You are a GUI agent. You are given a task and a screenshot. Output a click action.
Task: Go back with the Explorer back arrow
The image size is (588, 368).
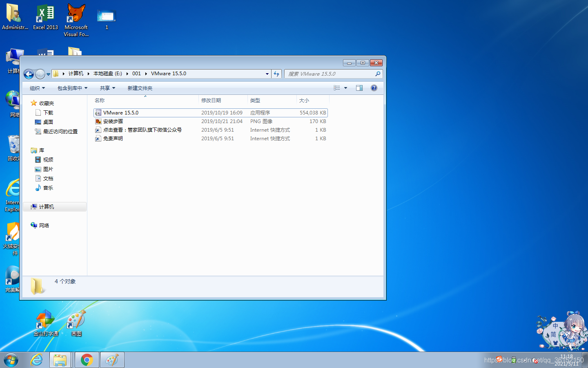(29, 74)
